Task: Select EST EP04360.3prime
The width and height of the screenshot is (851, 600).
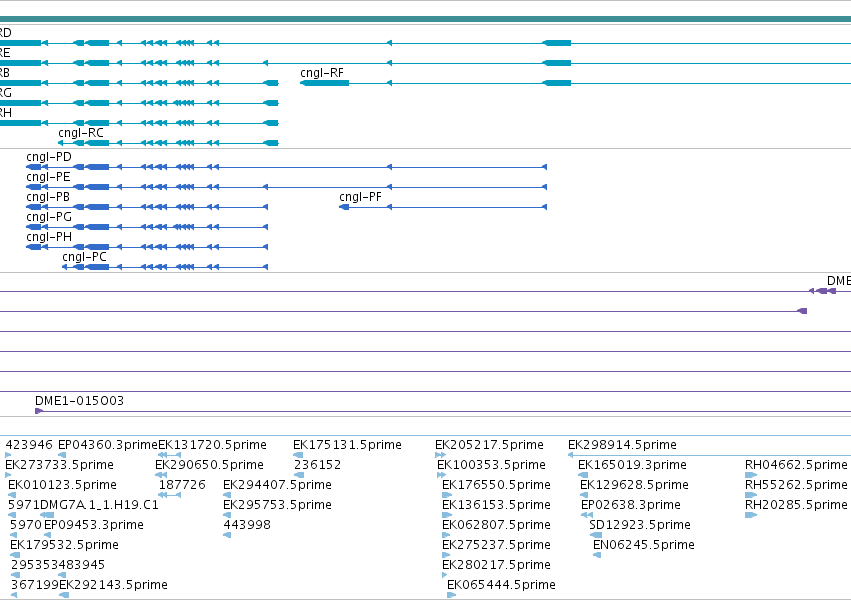Action: click(107, 445)
